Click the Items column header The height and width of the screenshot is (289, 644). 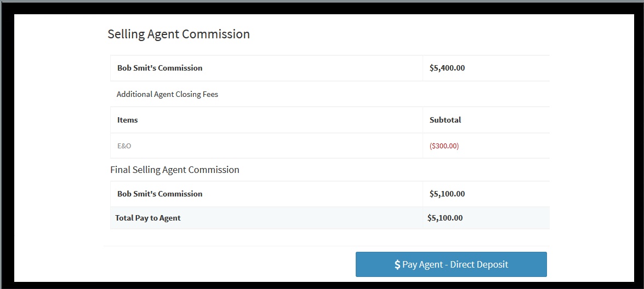click(x=127, y=120)
